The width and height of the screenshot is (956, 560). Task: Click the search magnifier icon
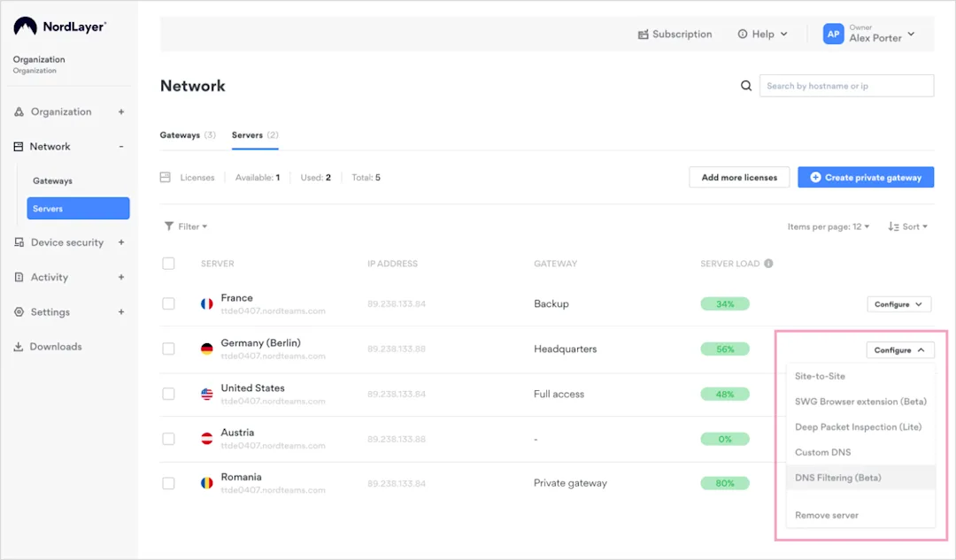pyautogui.click(x=745, y=85)
